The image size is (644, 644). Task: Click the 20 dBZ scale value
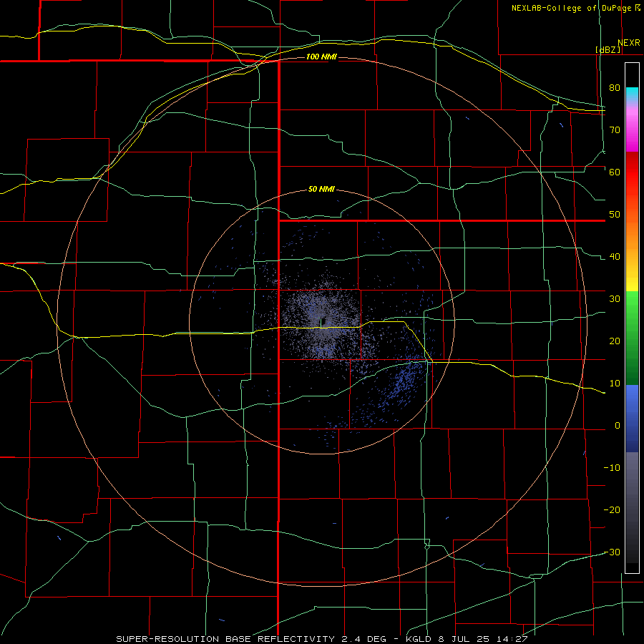pyautogui.click(x=615, y=341)
